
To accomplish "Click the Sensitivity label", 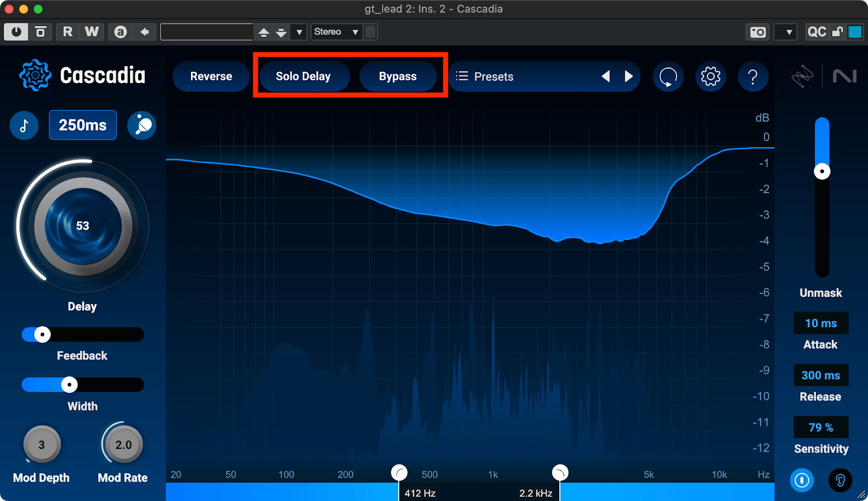I will click(821, 449).
